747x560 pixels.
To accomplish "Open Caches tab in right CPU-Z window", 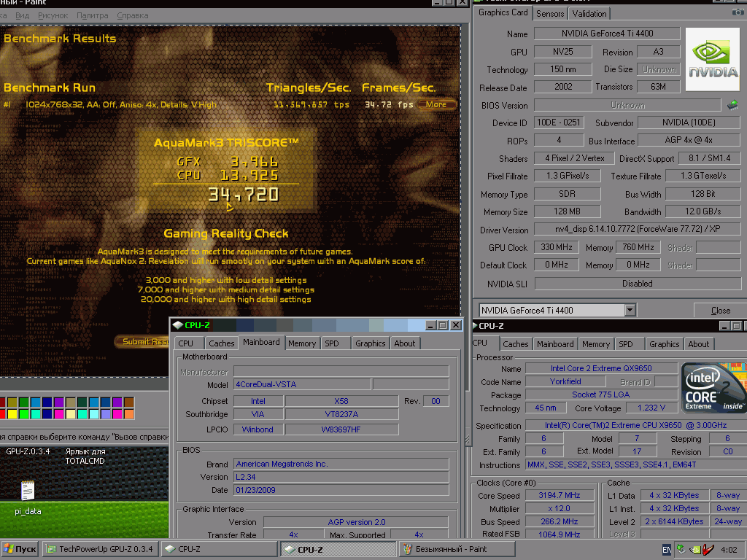I will [516, 344].
